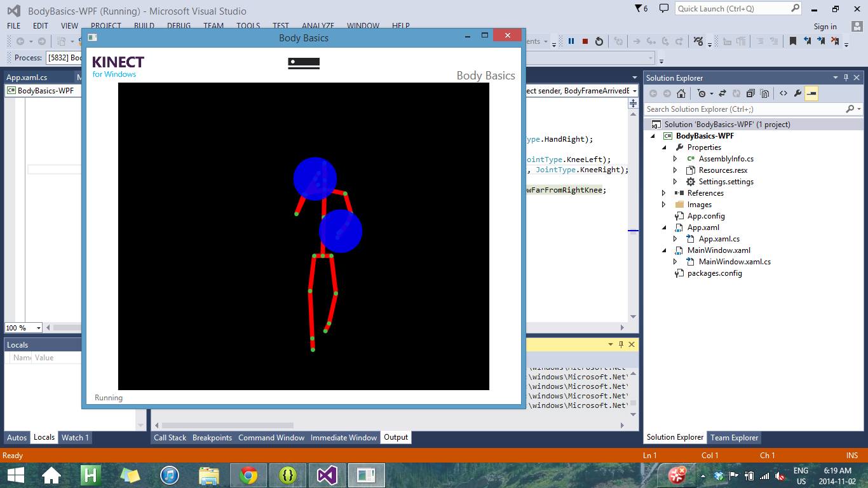Expand the References node

click(x=664, y=193)
